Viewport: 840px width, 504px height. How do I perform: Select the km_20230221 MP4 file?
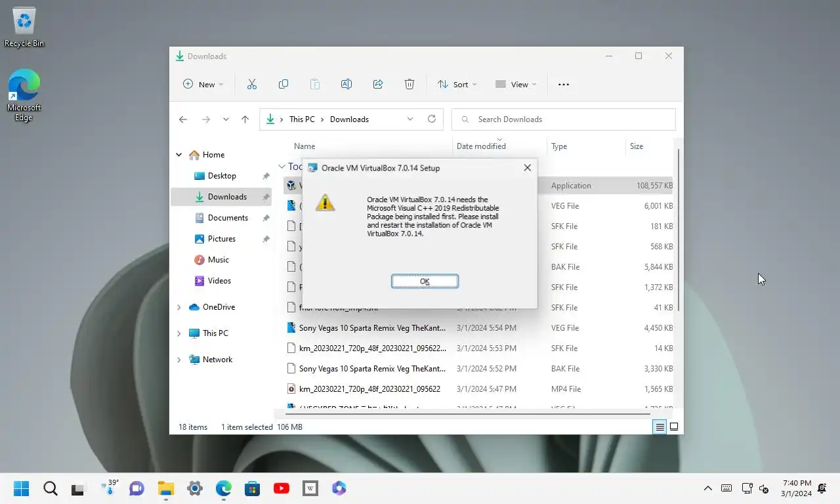(479, 389)
